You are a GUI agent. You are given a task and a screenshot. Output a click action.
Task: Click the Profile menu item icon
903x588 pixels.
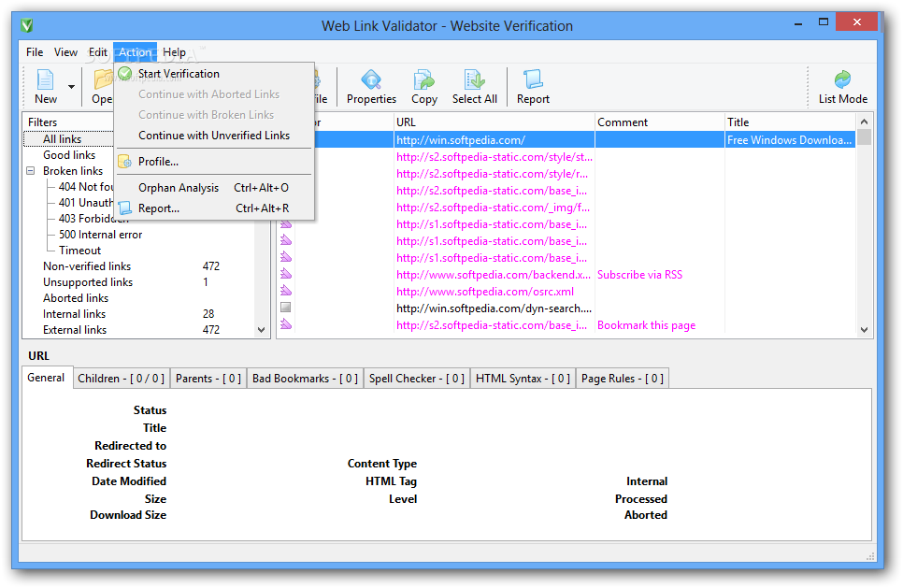(x=125, y=162)
